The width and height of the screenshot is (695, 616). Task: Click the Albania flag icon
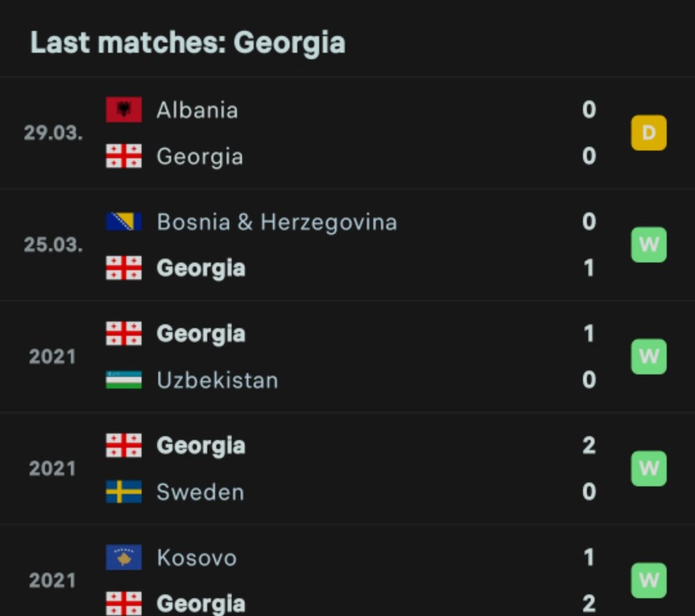[x=124, y=109]
